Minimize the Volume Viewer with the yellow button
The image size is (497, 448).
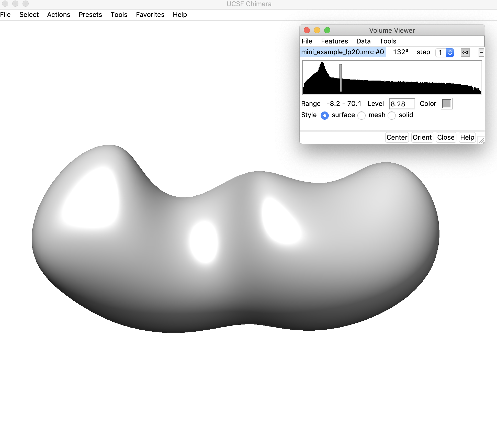tap(317, 30)
